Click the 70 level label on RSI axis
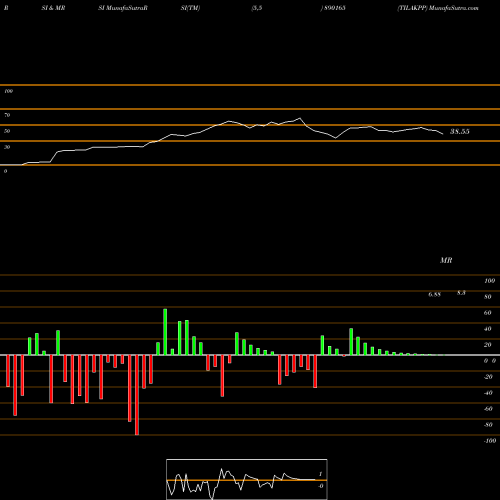The width and height of the screenshot is (500, 500). [7, 115]
